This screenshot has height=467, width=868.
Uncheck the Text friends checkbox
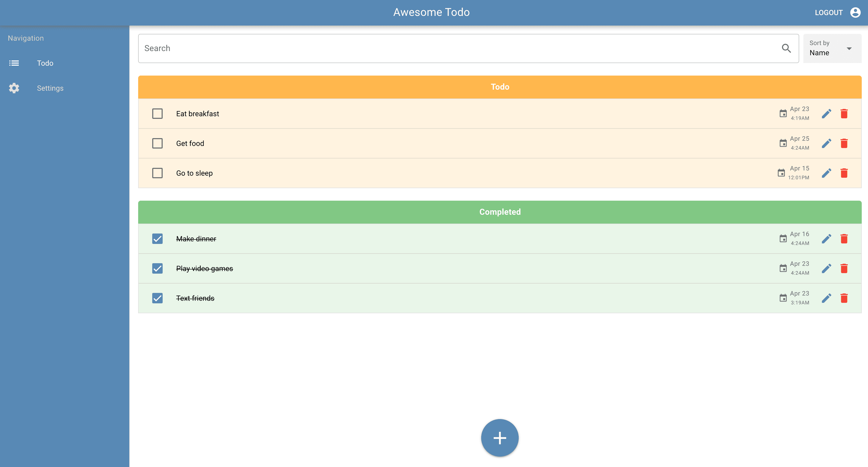click(x=157, y=298)
